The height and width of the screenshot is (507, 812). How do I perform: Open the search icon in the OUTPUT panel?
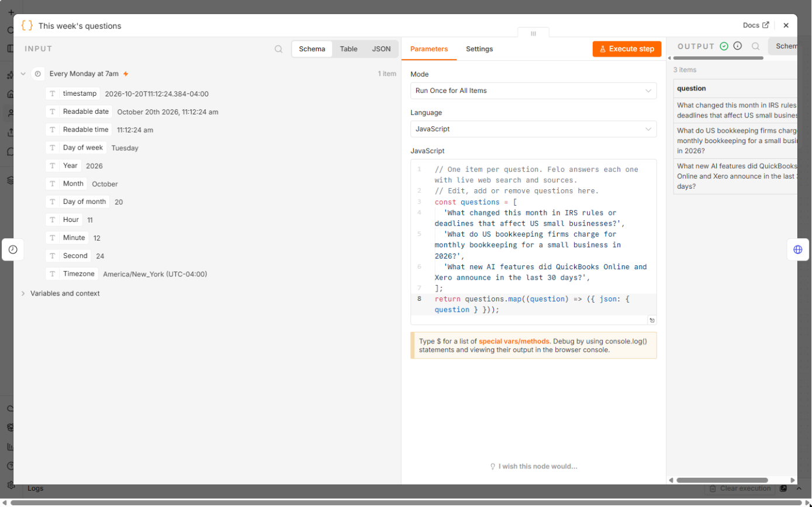756,46
